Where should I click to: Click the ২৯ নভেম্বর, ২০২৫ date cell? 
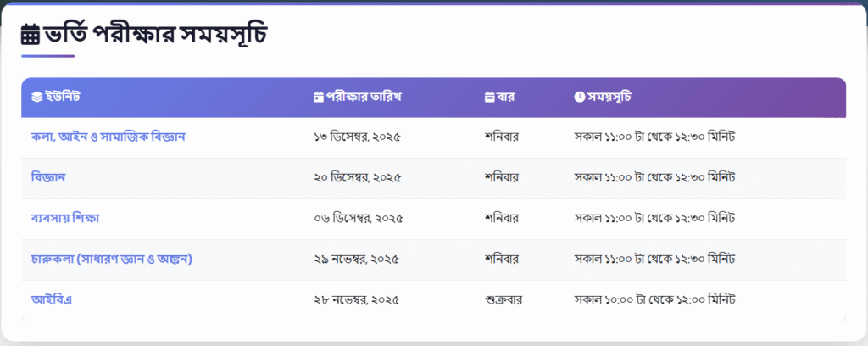pos(356,259)
